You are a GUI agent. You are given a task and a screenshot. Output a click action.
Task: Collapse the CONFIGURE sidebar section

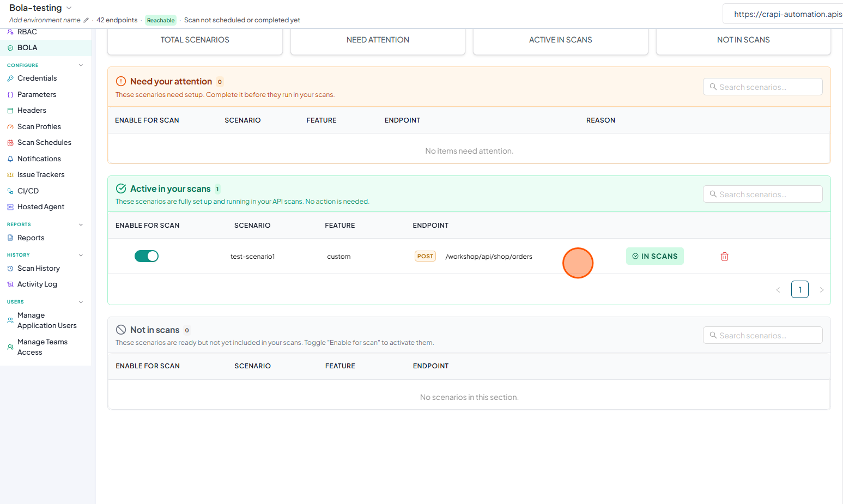pos(81,65)
